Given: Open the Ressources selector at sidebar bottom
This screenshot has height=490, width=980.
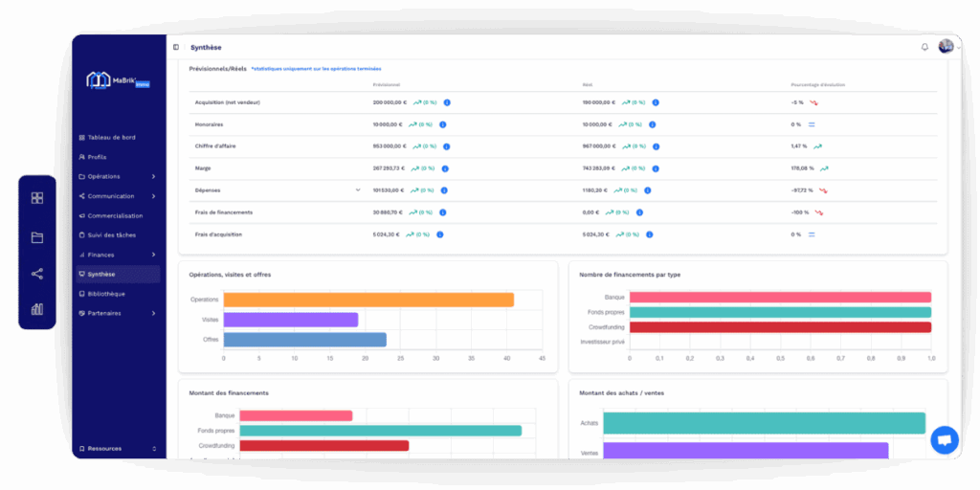Looking at the screenshot, I should tap(153, 448).
